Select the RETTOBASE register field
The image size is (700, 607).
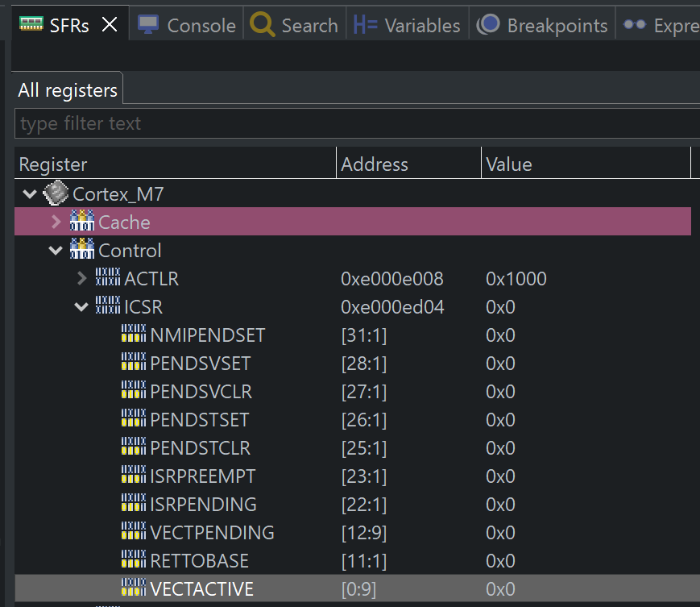[201, 560]
